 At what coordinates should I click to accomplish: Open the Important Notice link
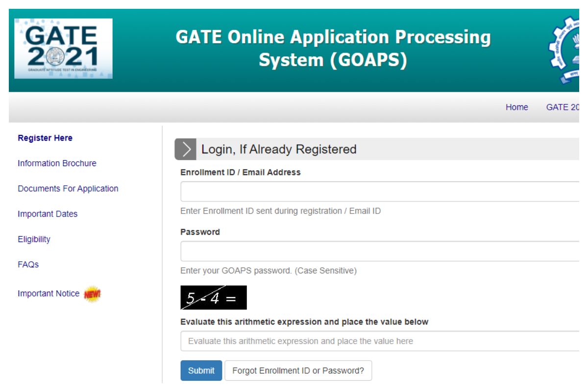(x=48, y=294)
